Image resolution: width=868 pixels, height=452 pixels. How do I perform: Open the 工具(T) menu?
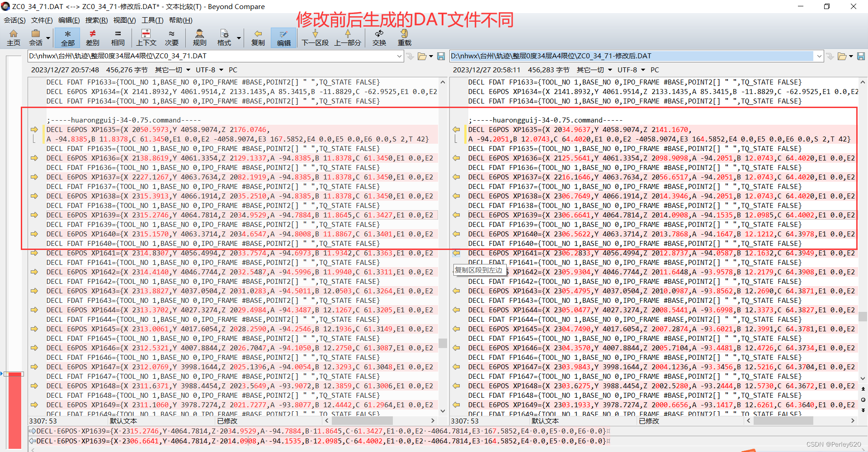152,20
